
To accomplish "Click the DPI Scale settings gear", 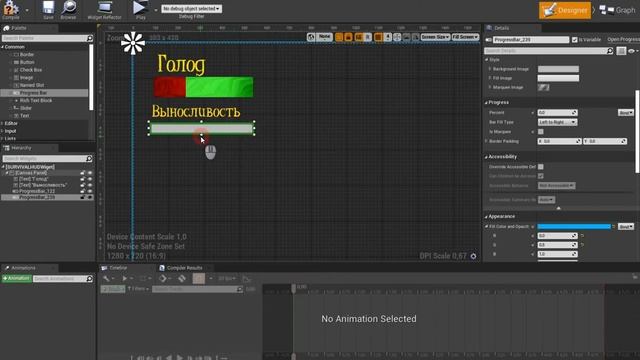I will [473, 256].
